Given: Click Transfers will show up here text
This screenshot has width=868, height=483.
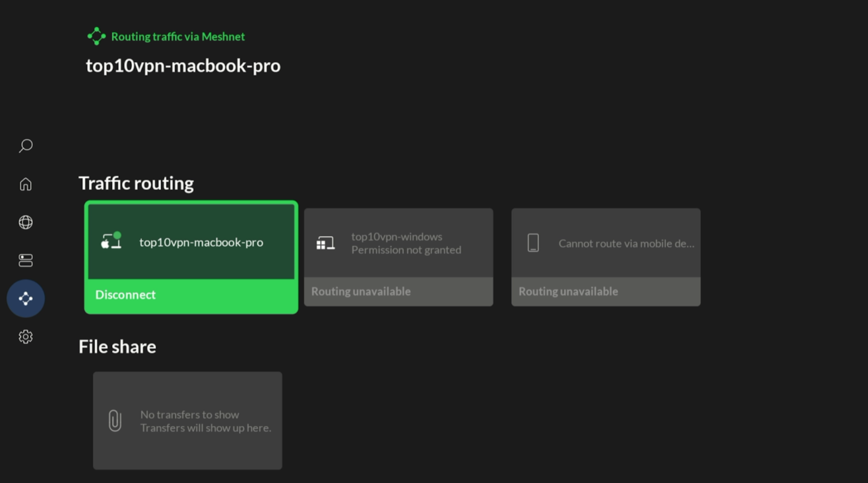Looking at the screenshot, I should point(206,428).
